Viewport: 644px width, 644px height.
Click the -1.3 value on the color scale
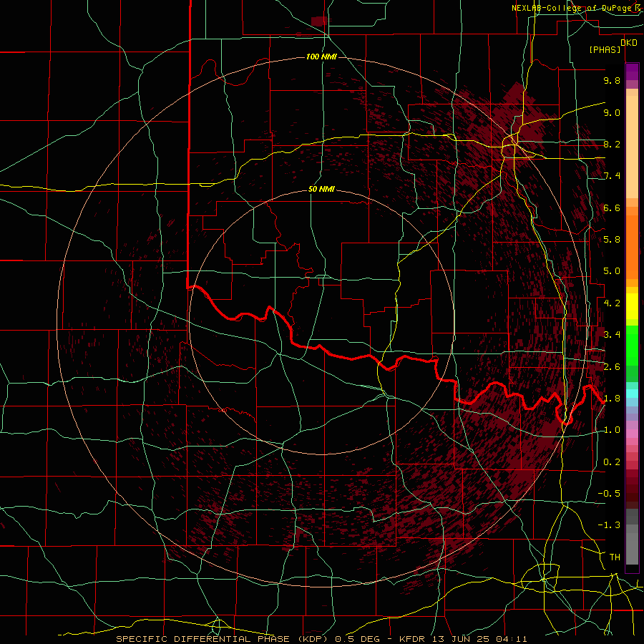(x=609, y=525)
